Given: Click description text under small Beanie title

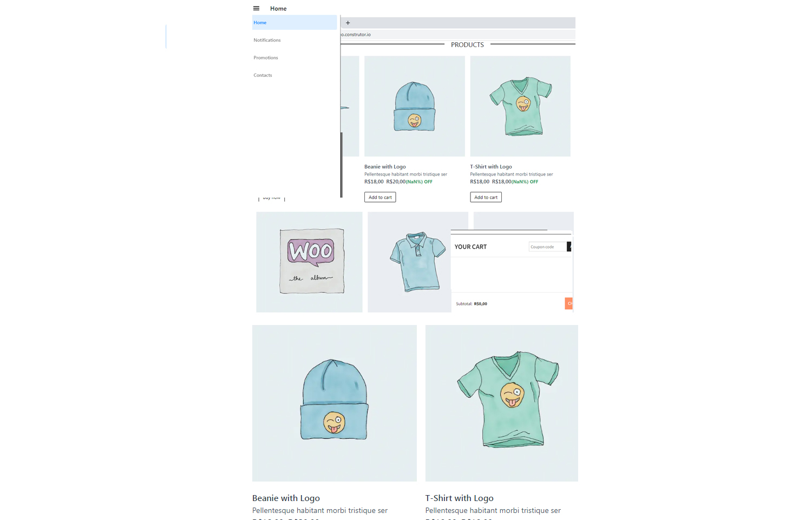Looking at the screenshot, I should (405, 174).
